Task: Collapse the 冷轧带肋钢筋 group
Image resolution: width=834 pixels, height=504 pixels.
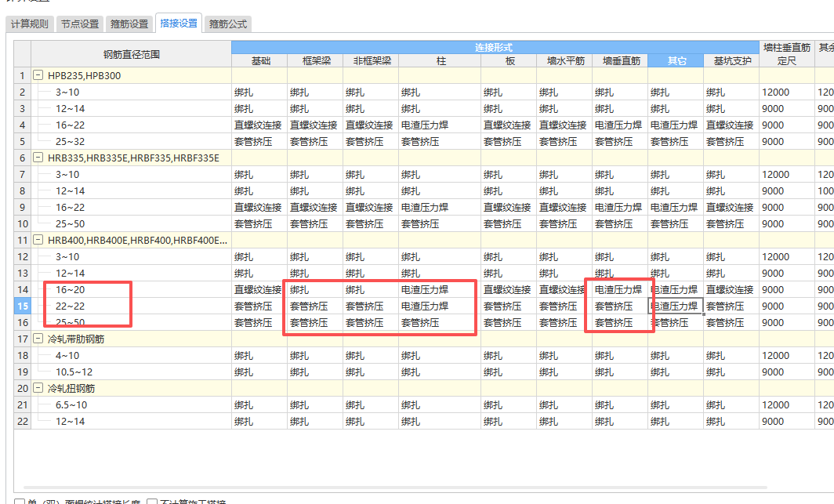Action: pyautogui.click(x=38, y=339)
